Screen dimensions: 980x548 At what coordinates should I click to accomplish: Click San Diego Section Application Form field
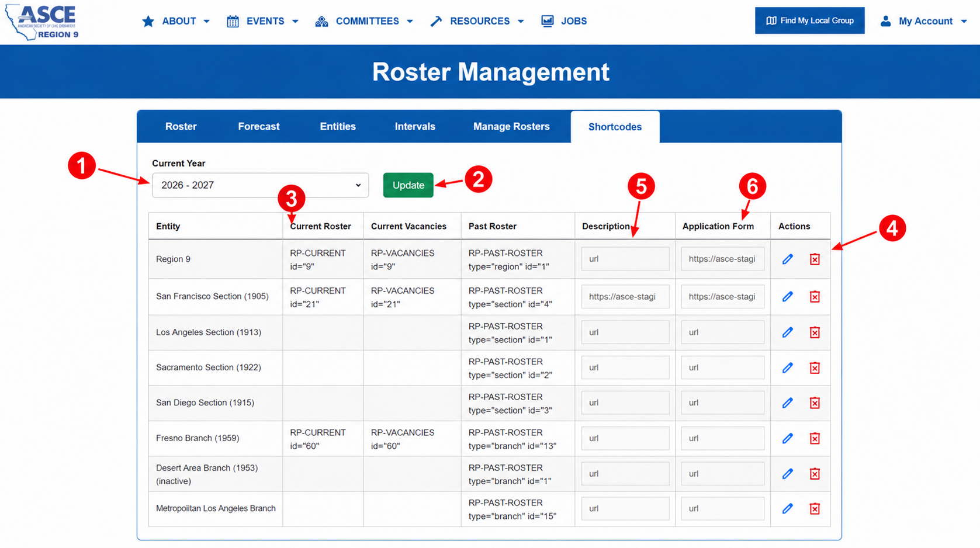(722, 403)
